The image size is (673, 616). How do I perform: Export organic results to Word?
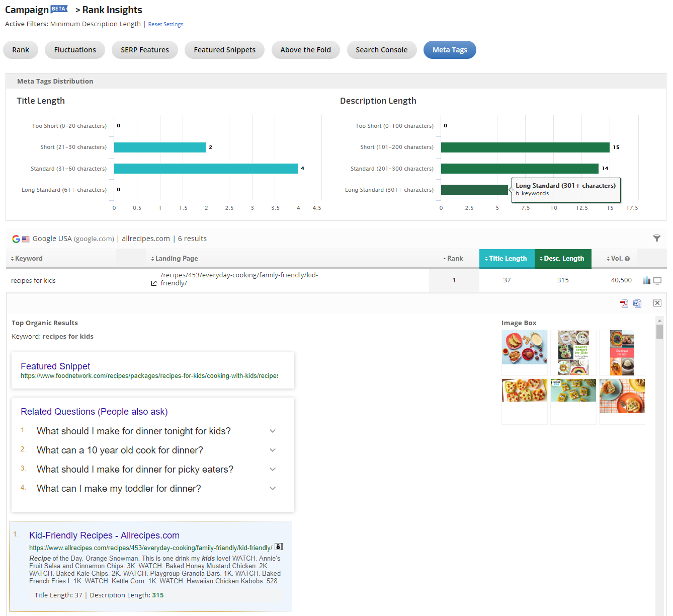637,303
